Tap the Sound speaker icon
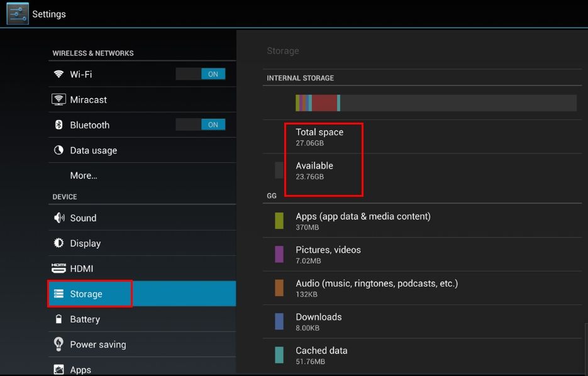588x376 pixels. click(59, 218)
